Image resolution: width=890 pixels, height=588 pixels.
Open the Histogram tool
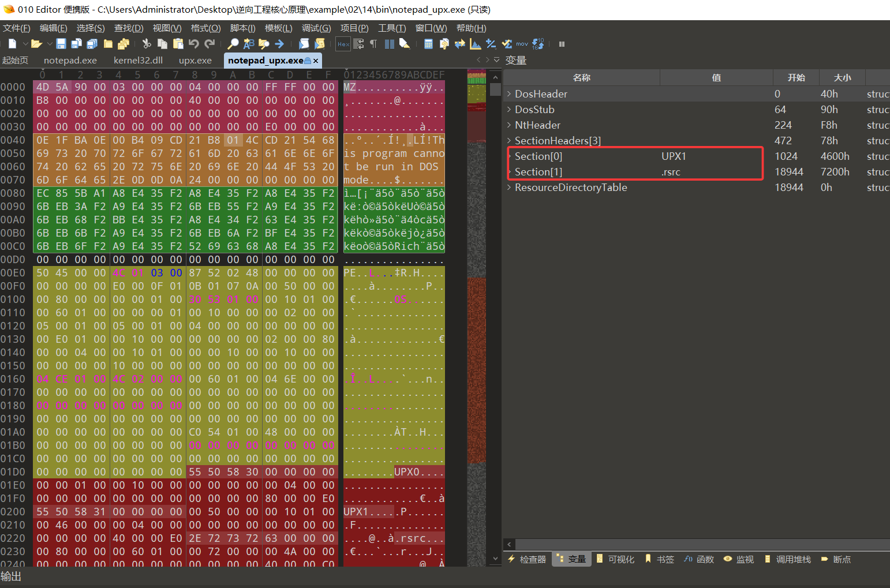[x=476, y=44]
